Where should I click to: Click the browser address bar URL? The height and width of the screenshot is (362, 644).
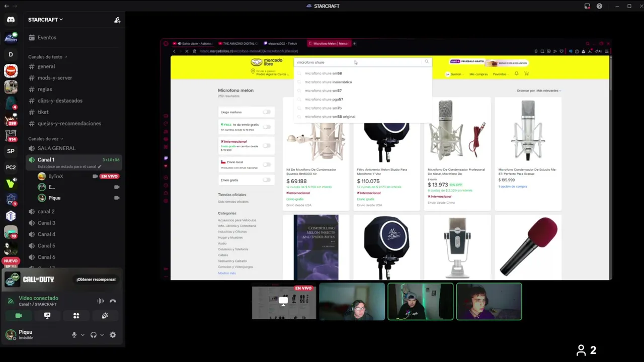click(249, 51)
